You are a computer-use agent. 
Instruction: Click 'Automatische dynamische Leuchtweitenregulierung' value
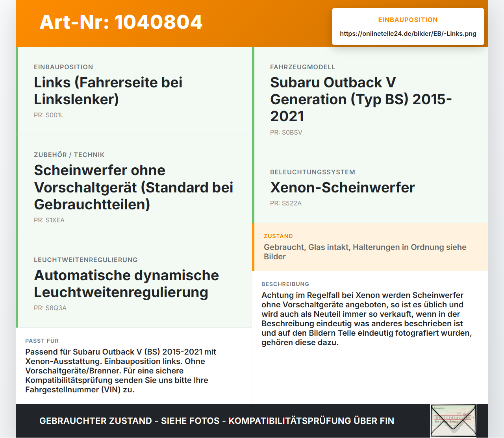(126, 284)
